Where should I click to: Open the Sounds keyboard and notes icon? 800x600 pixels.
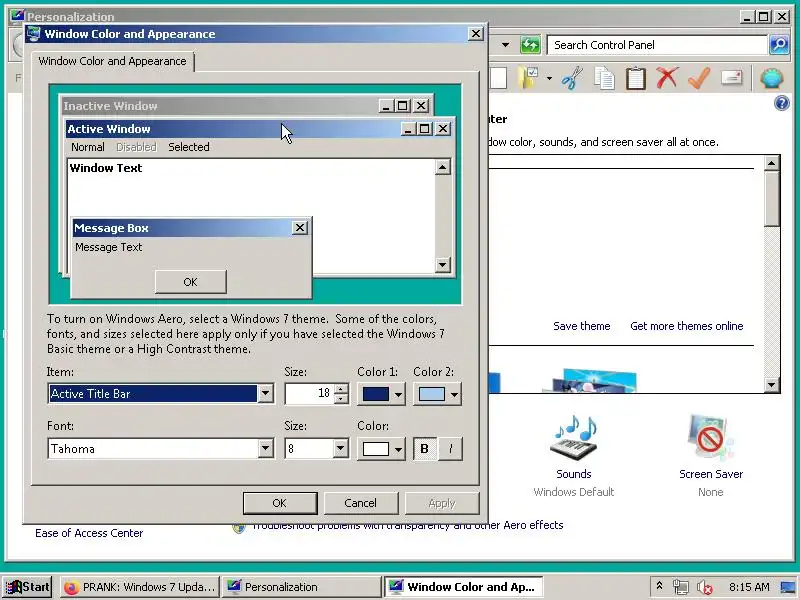click(x=574, y=438)
